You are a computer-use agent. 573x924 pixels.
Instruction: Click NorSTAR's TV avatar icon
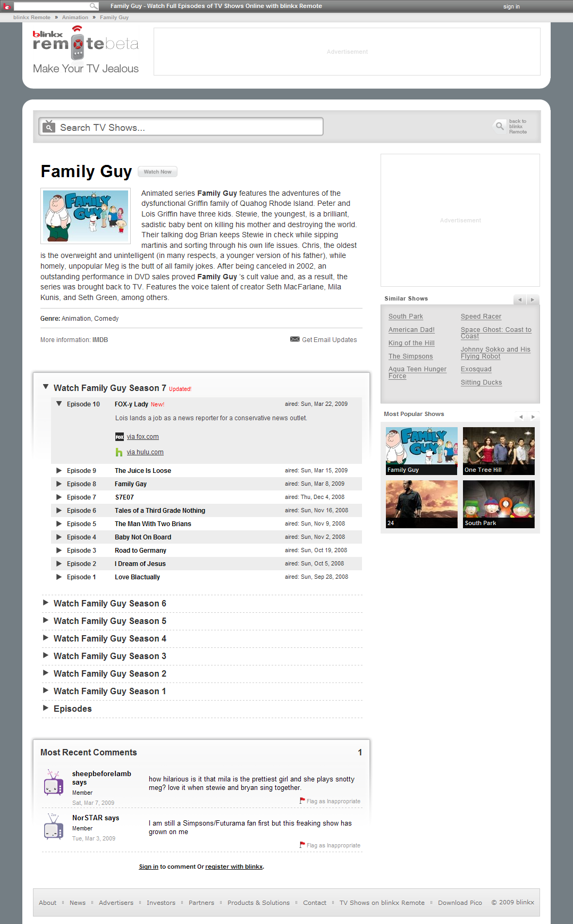click(54, 827)
